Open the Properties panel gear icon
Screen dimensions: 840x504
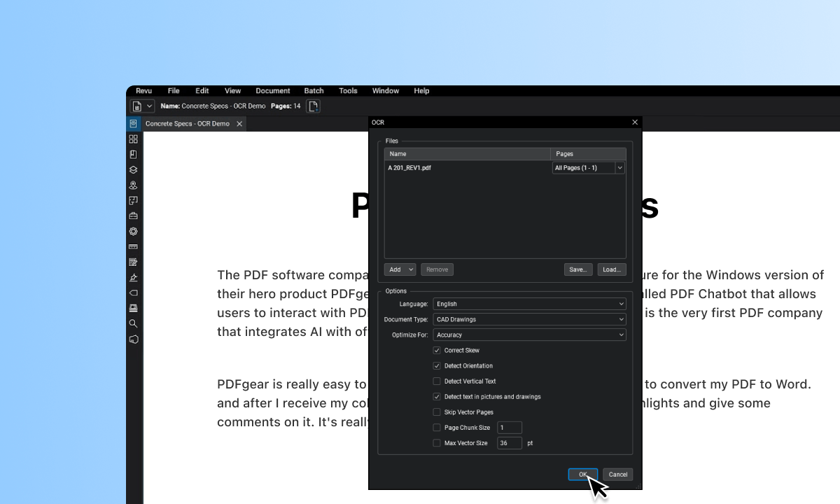pyautogui.click(x=133, y=231)
